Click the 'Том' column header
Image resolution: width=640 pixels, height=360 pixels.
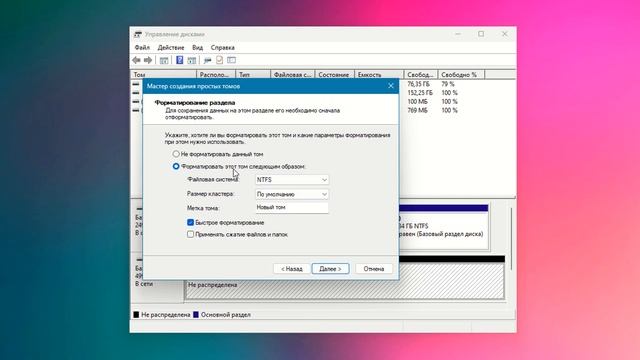163,75
